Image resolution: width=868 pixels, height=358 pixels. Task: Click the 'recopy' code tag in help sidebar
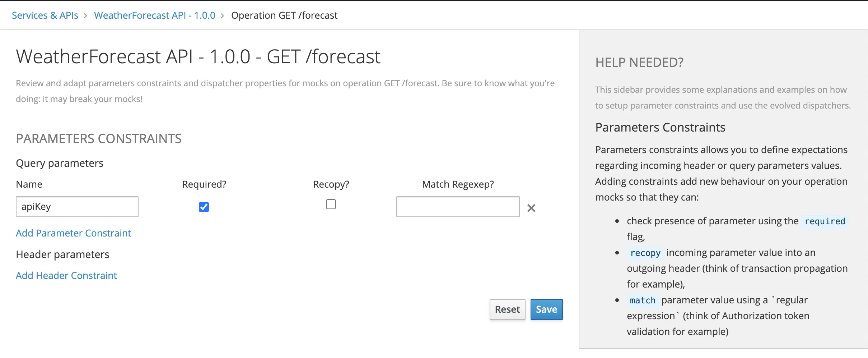(645, 253)
